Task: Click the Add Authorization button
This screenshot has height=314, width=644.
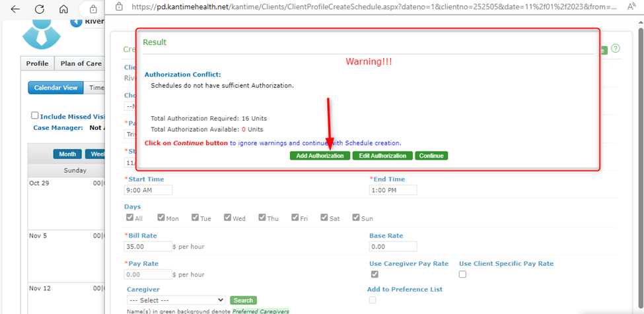Action: (320, 156)
